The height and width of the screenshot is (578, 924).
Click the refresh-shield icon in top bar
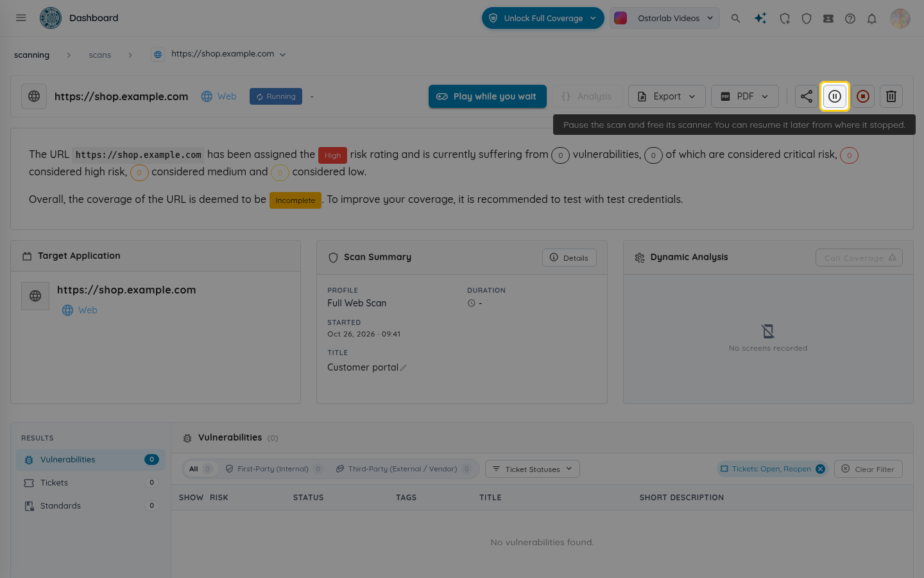click(x=785, y=19)
